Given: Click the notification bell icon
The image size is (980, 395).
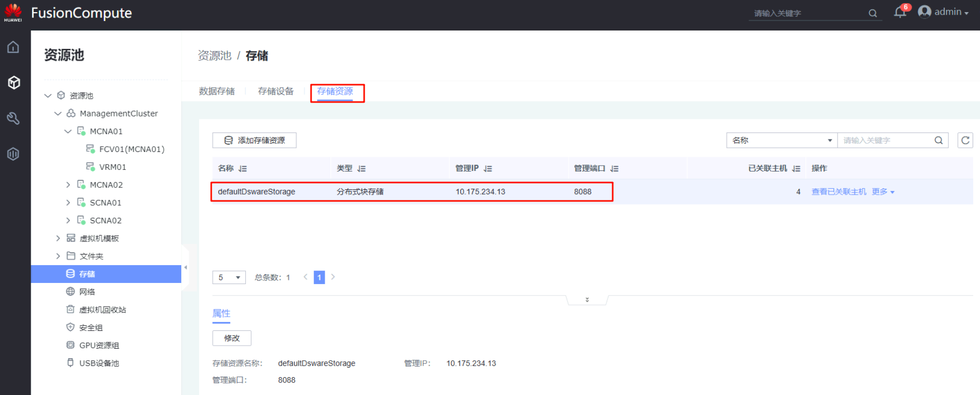Looking at the screenshot, I should coord(900,13).
